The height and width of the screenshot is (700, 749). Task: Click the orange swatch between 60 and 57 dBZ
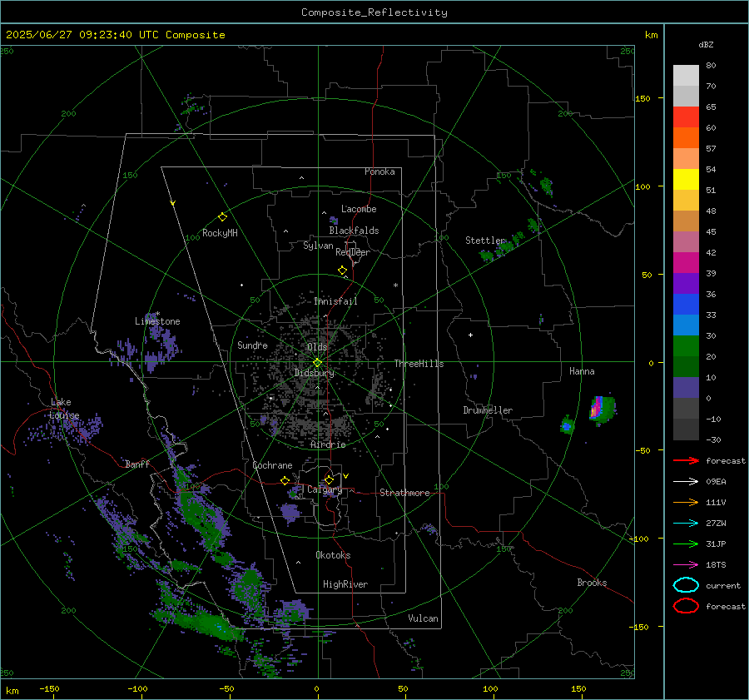[686, 138]
